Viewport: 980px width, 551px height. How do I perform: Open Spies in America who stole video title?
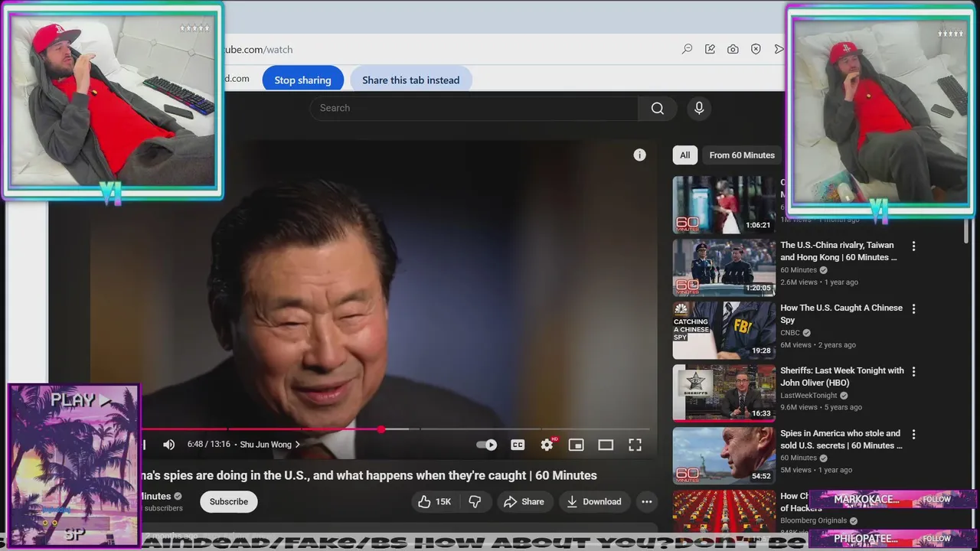coord(841,439)
